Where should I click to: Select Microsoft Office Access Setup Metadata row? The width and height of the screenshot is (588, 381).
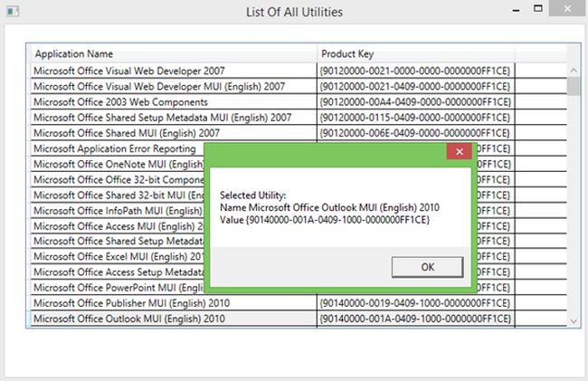(x=118, y=272)
